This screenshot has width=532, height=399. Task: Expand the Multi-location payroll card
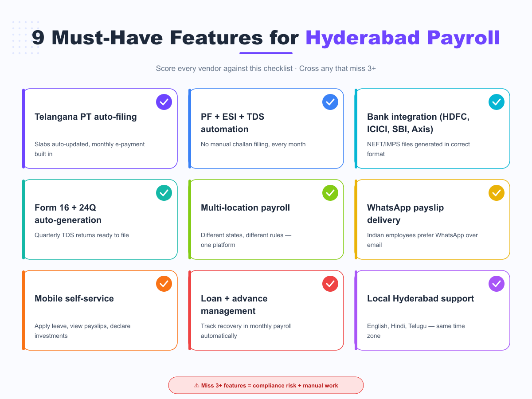pos(266,219)
